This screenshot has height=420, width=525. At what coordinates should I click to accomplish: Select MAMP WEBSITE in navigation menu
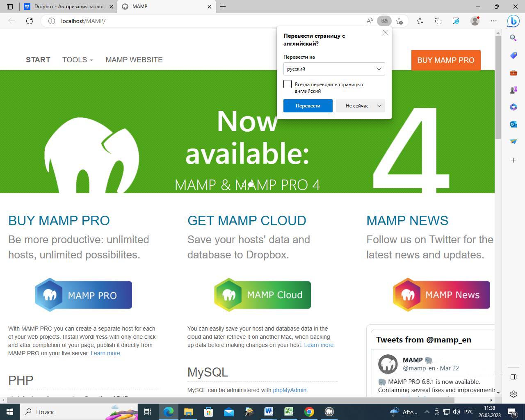coord(134,60)
